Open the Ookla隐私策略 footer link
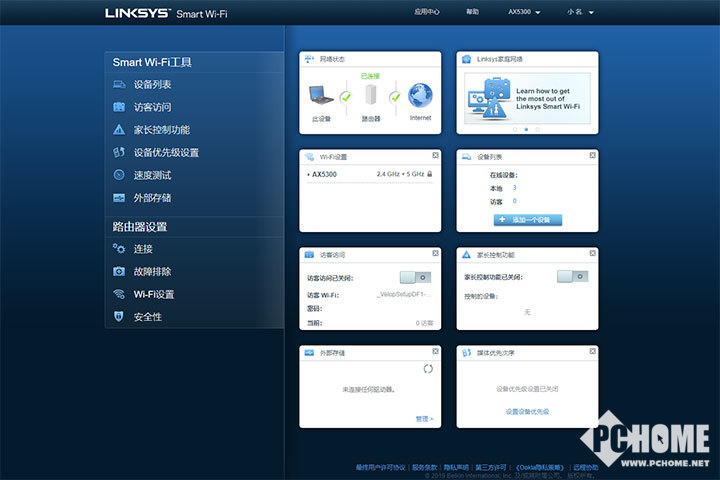Image resolution: width=720 pixels, height=480 pixels. coord(540,467)
